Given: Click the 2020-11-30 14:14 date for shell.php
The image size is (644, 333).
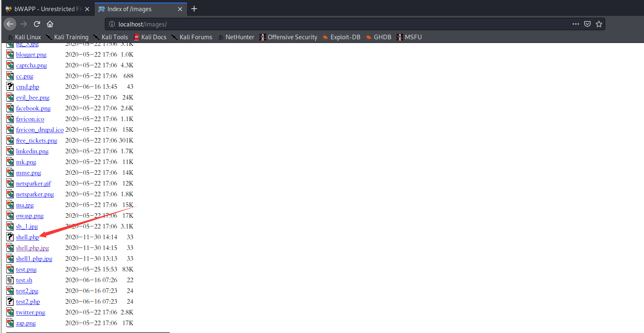Looking at the screenshot, I should [91, 237].
